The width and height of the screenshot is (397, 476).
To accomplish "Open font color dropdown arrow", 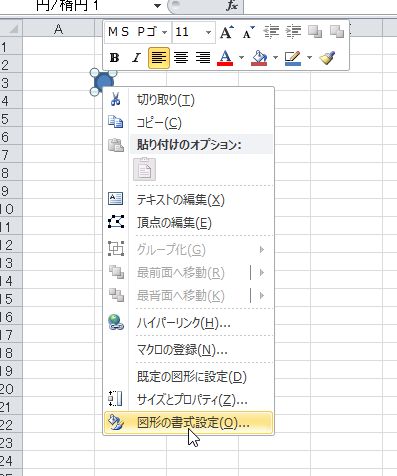I will tap(241, 58).
